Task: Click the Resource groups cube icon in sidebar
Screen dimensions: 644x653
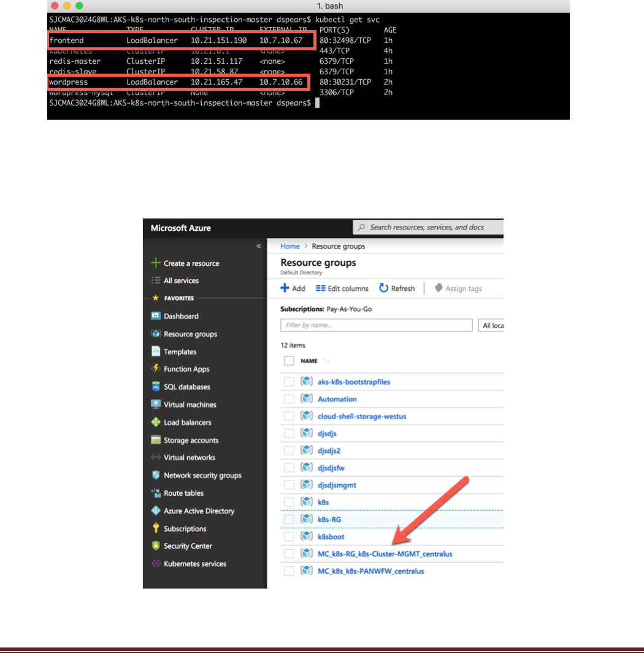Action: coord(156,334)
